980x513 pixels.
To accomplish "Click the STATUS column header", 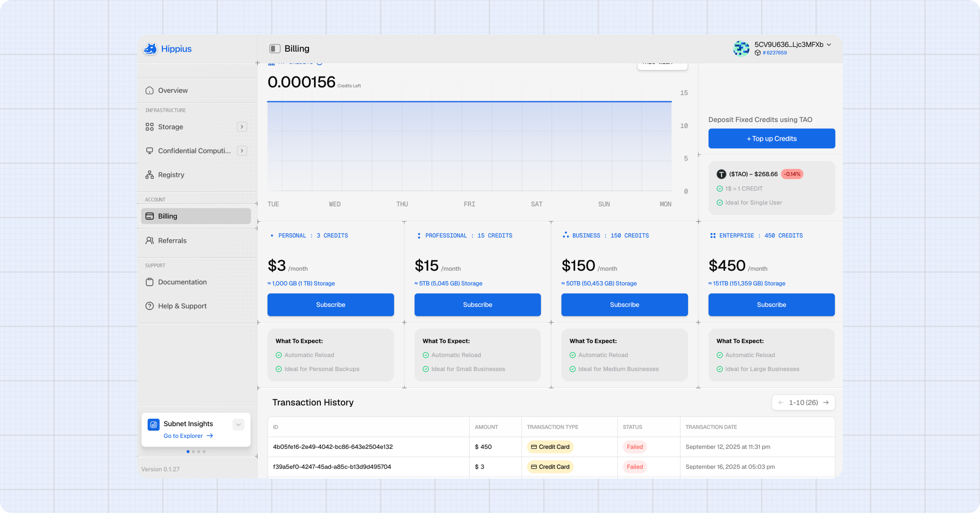I will pos(632,427).
